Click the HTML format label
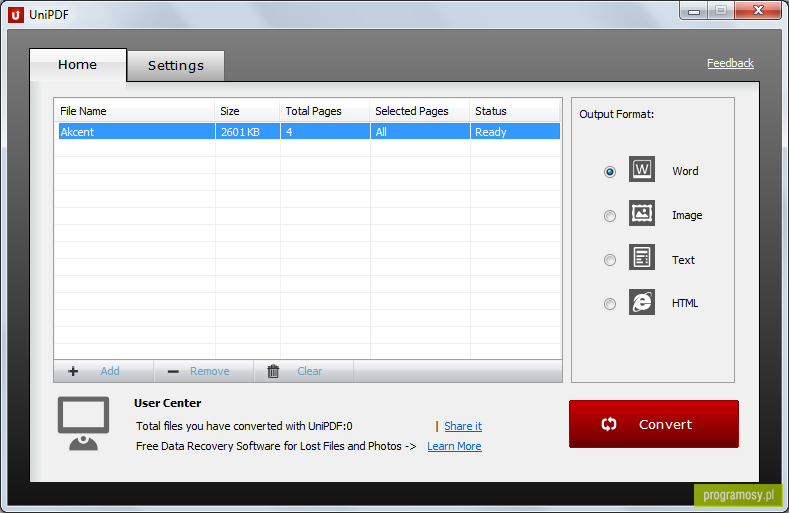The width and height of the screenshot is (789, 513). (x=685, y=303)
